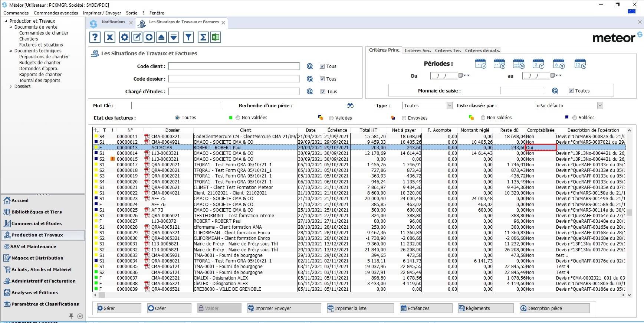This screenshot has width=644, height=323.
Task: Open help via question mark toolbar icon
Action: pyautogui.click(x=95, y=37)
